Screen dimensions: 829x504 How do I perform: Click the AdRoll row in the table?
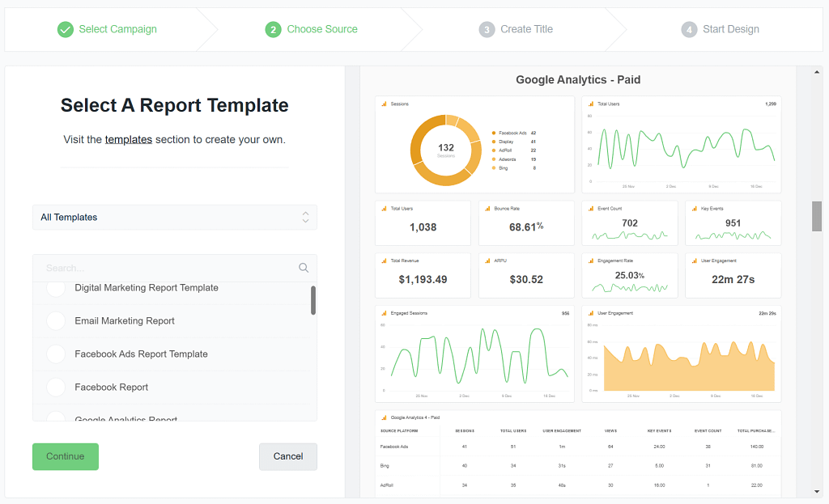point(578,485)
